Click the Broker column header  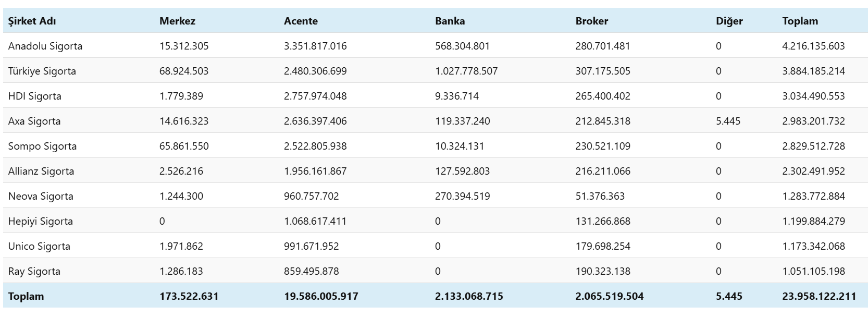tap(591, 21)
